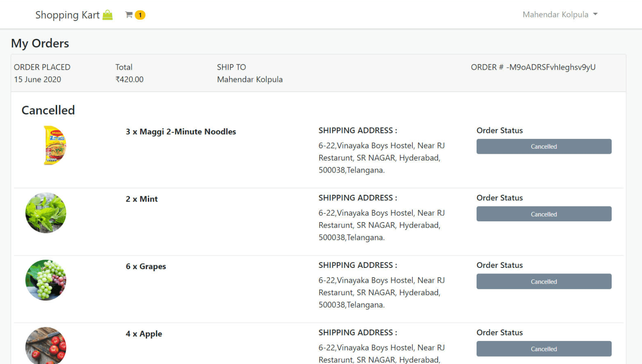
Task: Click the Total amount ₹420.00
Action: pos(129,79)
